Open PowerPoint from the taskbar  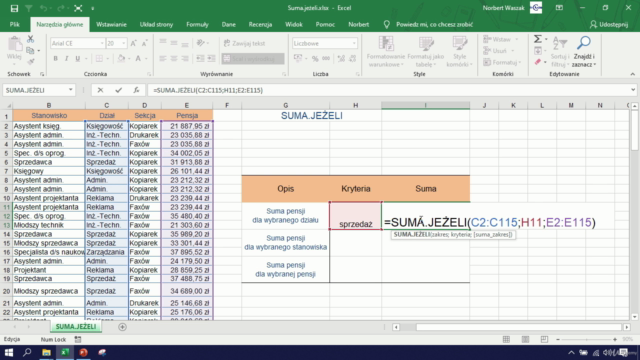pos(84,352)
